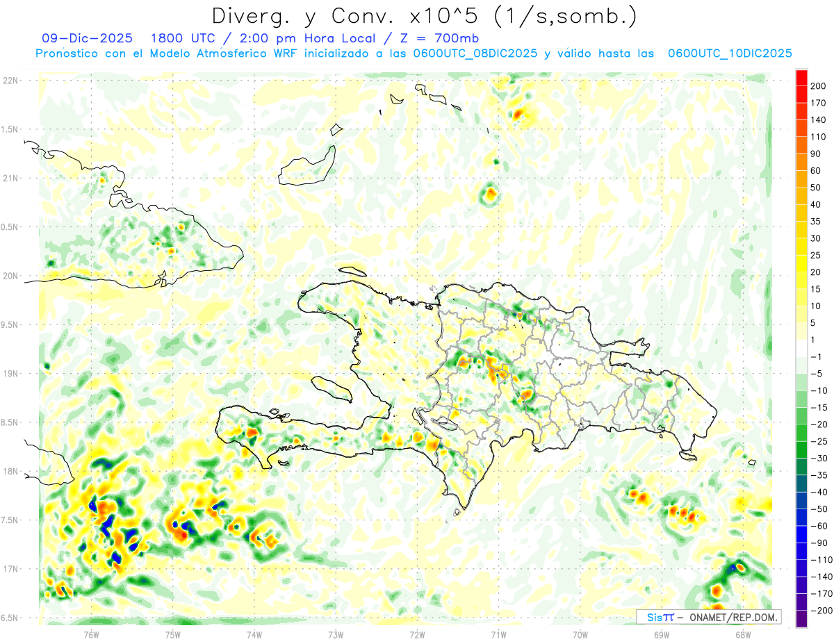Screen dimensions: 834x644
Task: Click the white legend band between 1 and -1
Action: (802, 348)
